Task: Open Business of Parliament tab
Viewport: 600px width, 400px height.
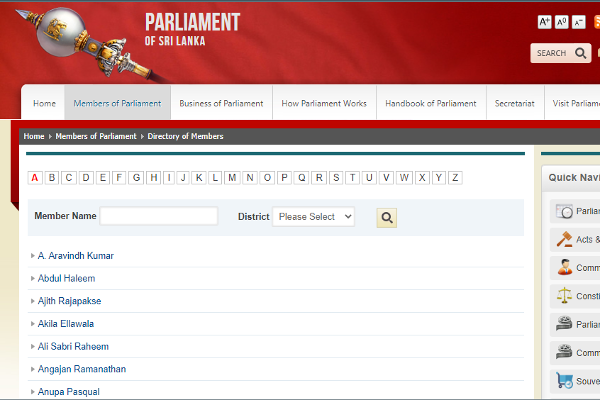Action: tap(221, 103)
